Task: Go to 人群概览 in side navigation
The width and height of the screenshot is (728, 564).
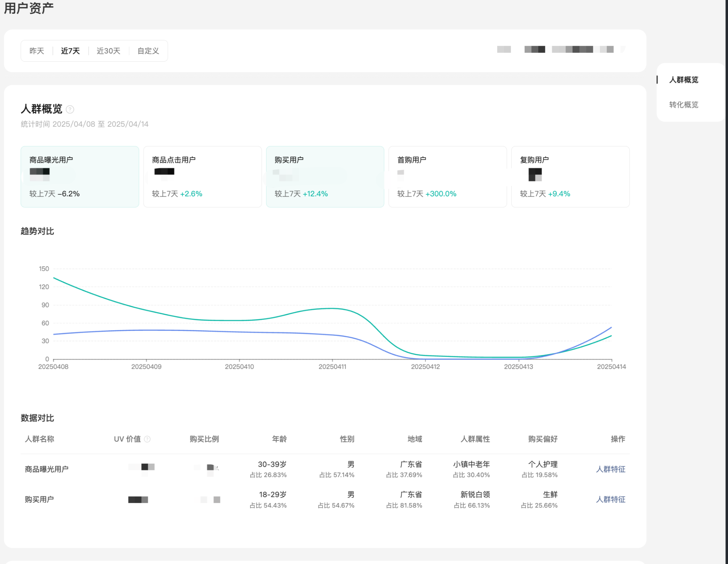Action: [x=683, y=80]
